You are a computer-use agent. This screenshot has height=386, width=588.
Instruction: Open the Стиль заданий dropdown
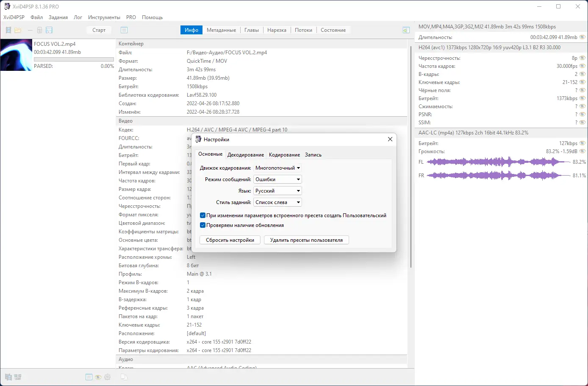point(277,202)
